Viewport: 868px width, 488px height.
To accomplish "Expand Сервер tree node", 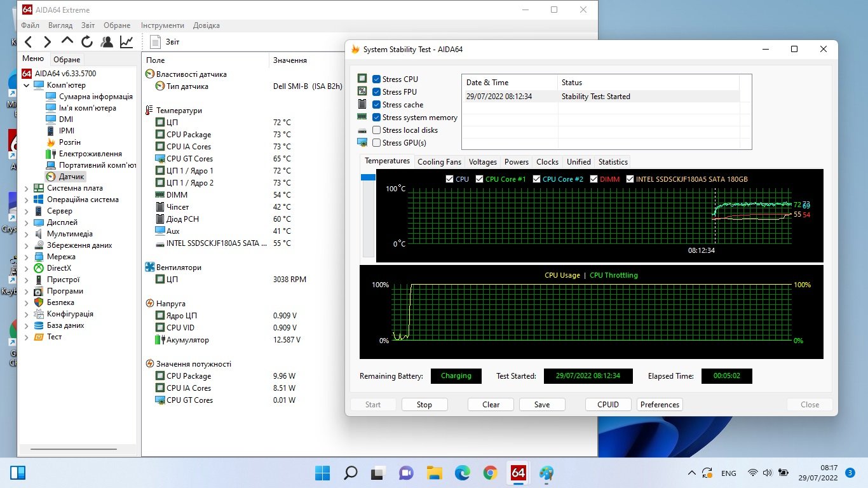I will click(x=26, y=211).
